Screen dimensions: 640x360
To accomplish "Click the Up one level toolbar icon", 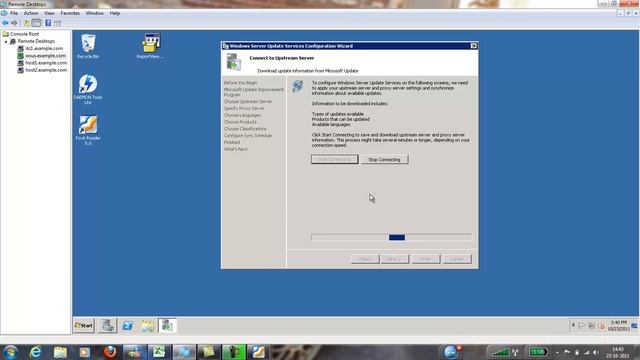I will click(x=27, y=23).
